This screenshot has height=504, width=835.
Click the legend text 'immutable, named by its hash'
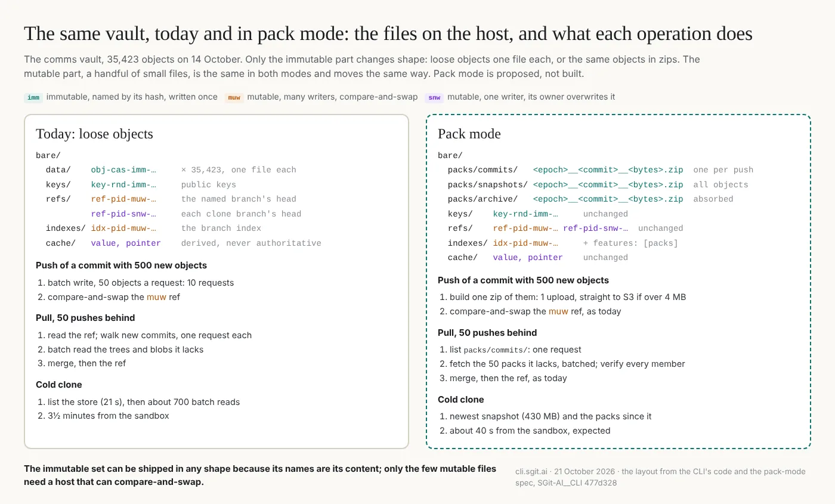pos(132,97)
